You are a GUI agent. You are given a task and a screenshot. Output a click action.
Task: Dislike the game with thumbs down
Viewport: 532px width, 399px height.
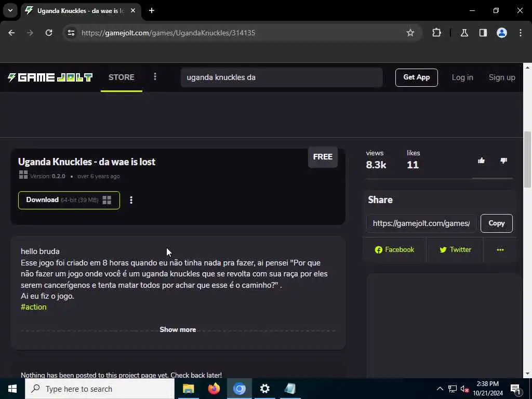tap(503, 161)
